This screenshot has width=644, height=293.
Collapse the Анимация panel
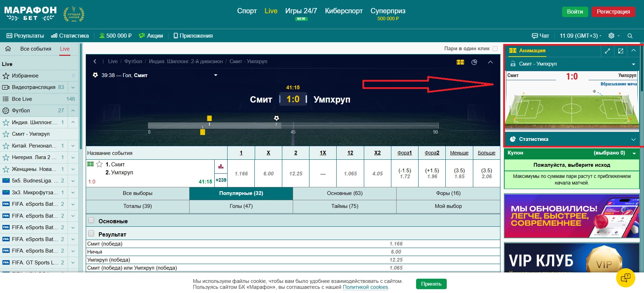click(634, 51)
